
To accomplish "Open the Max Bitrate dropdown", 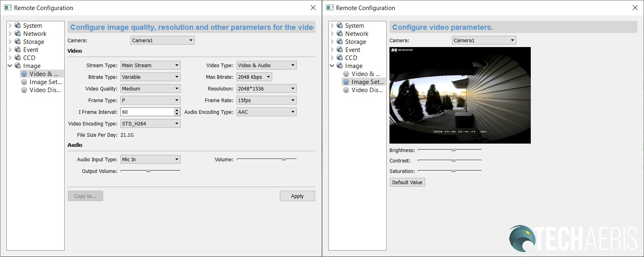I will pos(254,77).
